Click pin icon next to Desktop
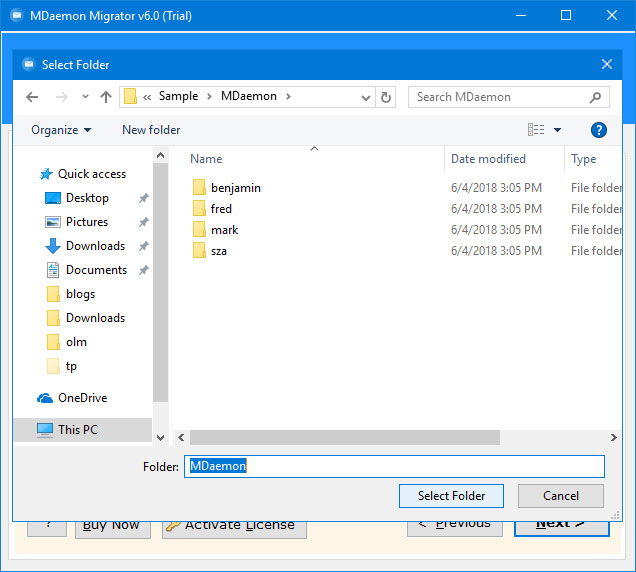 pos(144,198)
